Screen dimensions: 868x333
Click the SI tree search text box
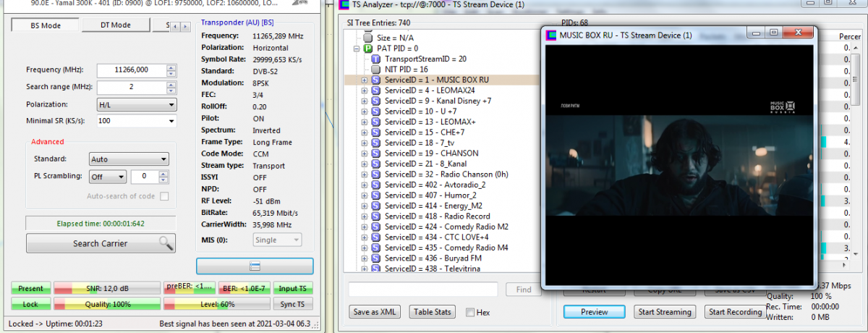click(423, 290)
